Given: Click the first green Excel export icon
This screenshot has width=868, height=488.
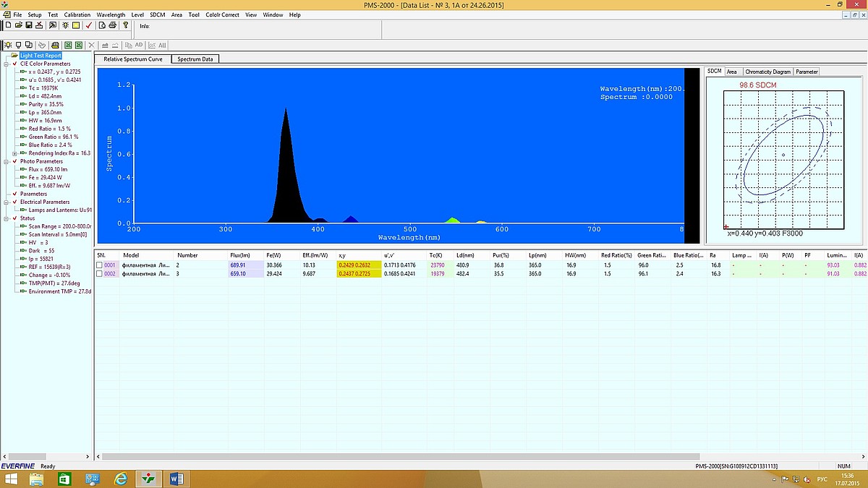Looking at the screenshot, I should point(67,45).
